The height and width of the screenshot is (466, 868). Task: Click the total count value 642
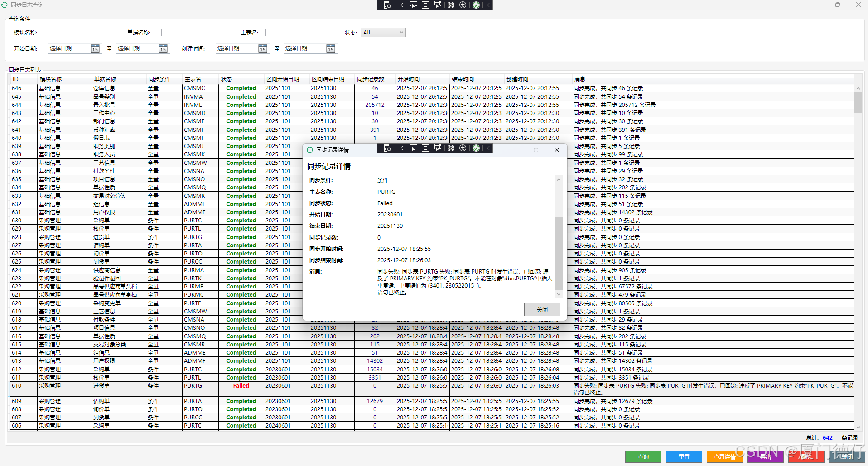click(x=828, y=438)
